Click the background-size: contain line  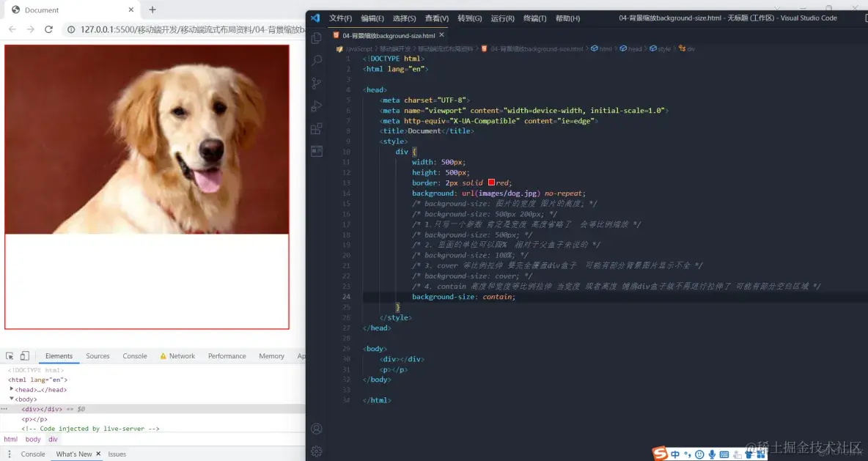(x=463, y=297)
